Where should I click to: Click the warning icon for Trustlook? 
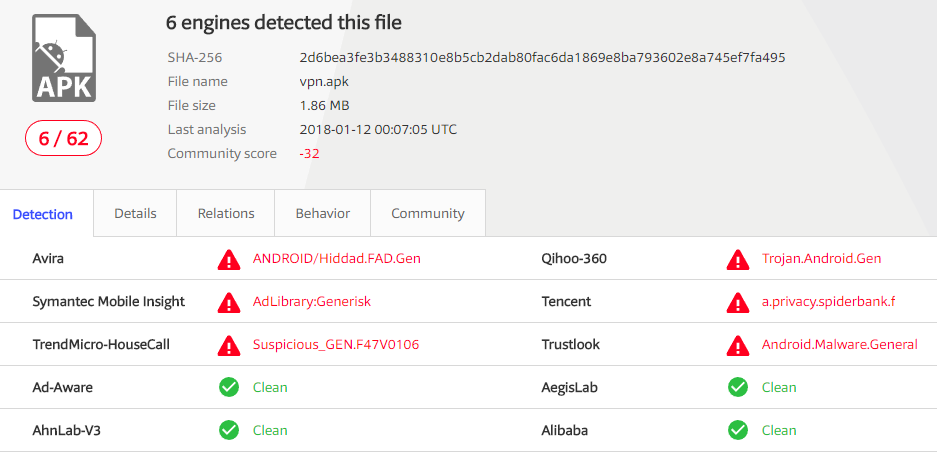pos(737,345)
